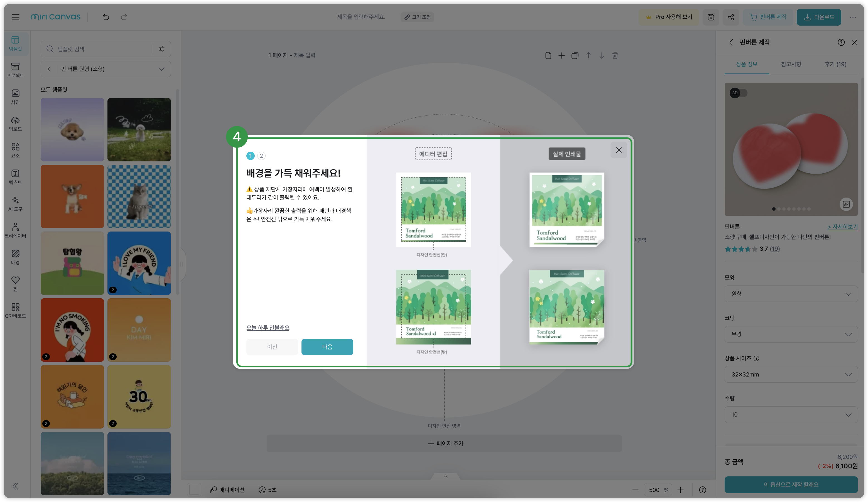Viewport: 868px width, 502px height.
Task: Toggle the AR view button on preview
Action: pyautogui.click(x=846, y=204)
